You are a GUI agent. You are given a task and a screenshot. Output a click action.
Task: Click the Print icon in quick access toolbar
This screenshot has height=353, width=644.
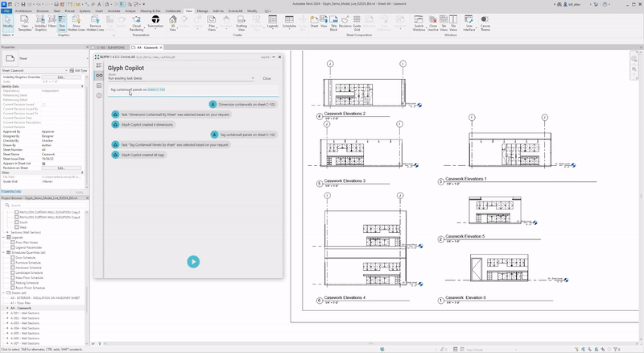56,4
